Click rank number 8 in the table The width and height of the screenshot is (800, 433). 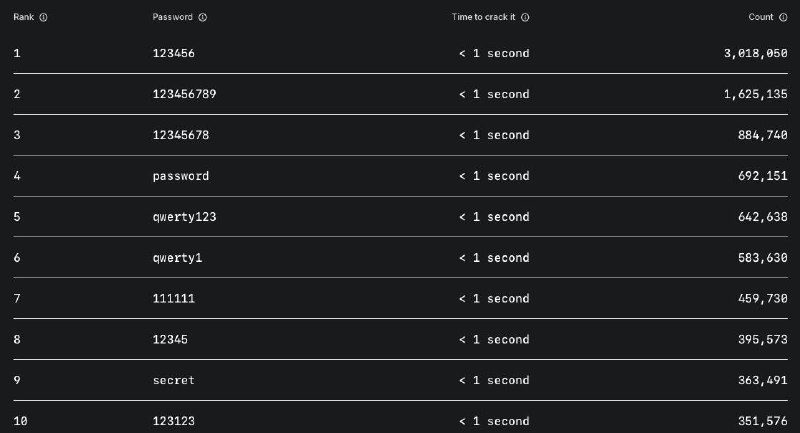pyautogui.click(x=17, y=340)
